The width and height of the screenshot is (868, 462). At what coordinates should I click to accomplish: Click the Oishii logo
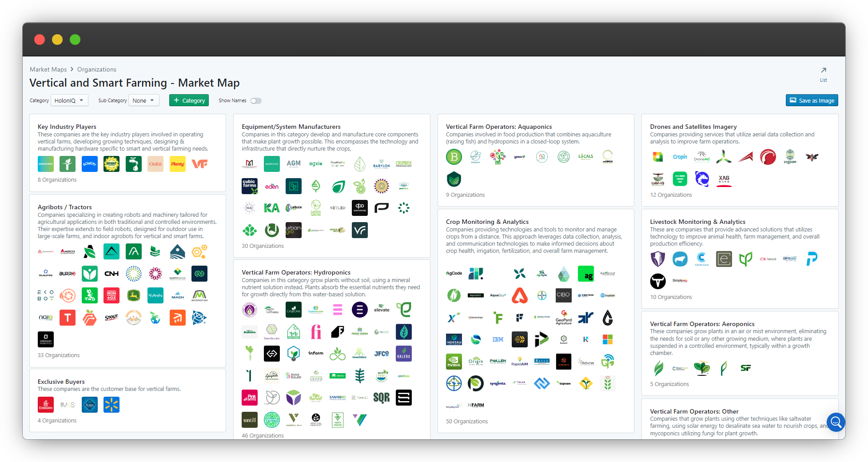click(155, 164)
